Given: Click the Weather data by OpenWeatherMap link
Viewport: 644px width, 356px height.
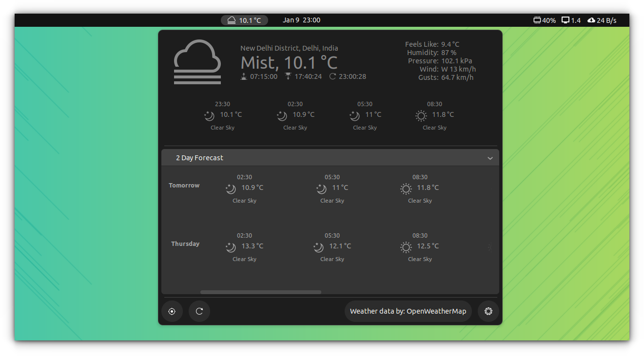Looking at the screenshot, I should pyautogui.click(x=408, y=311).
